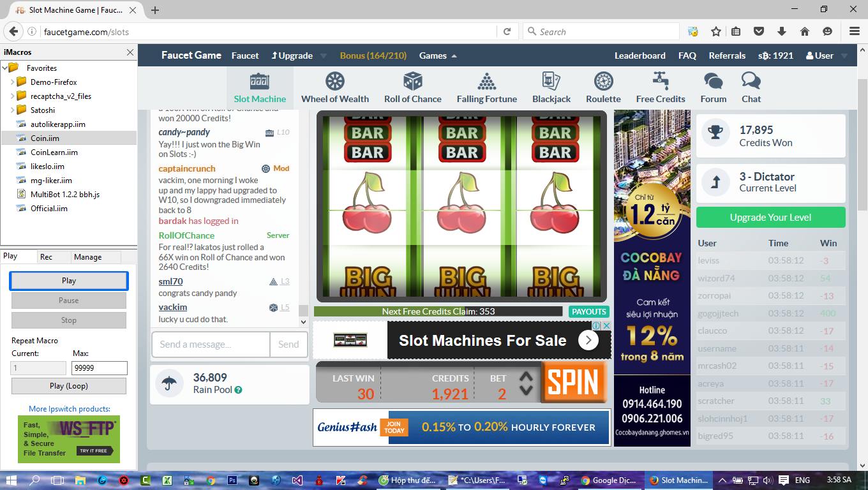Spin the slot machine
Image resolution: width=868 pixels, height=490 pixels.
coord(573,382)
